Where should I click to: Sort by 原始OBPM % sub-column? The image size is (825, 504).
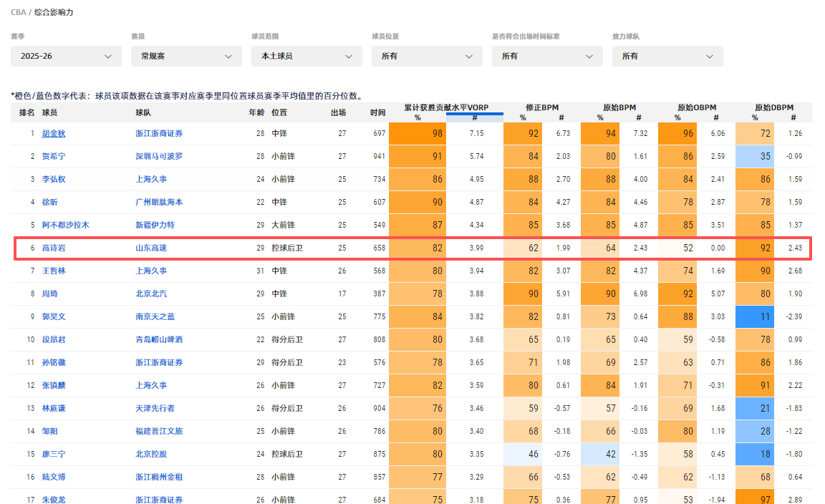pyautogui.click(x=677, y=118)
